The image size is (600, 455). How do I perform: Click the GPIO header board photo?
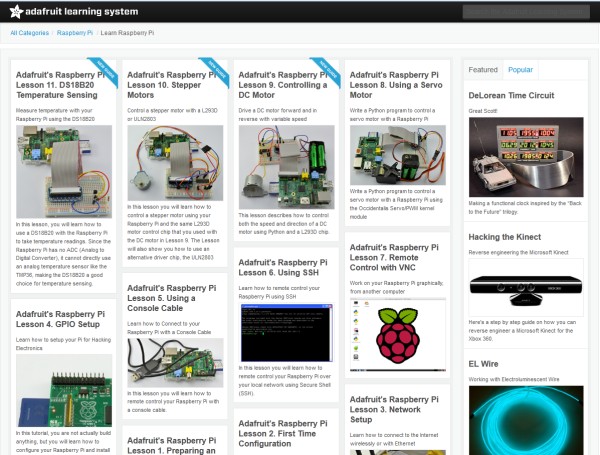coord(64,391)
